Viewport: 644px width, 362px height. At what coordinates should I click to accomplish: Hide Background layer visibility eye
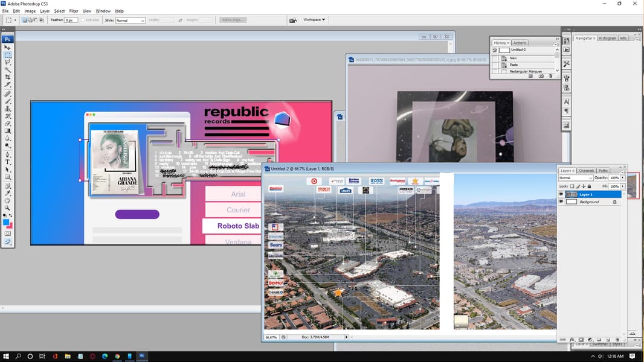point(561,202)
